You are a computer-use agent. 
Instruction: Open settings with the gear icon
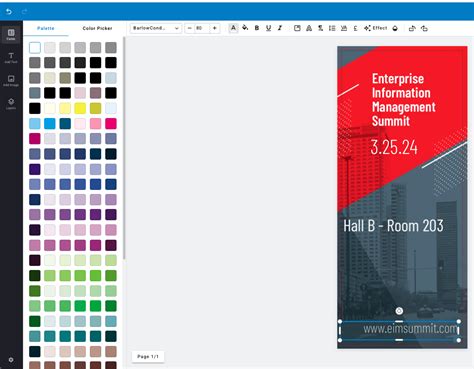pyautogui.click(x=11, y=360)
